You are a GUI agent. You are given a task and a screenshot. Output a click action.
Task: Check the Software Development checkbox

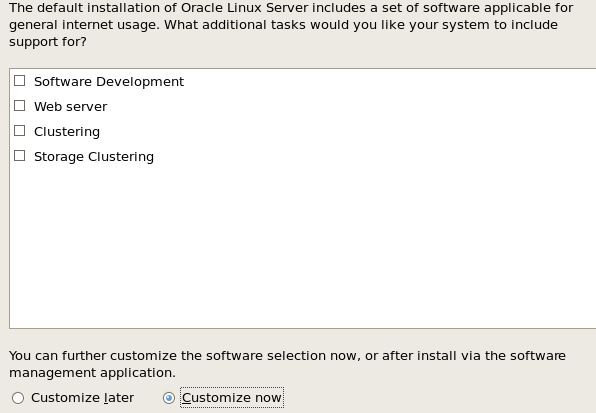[x=19, y=81]
